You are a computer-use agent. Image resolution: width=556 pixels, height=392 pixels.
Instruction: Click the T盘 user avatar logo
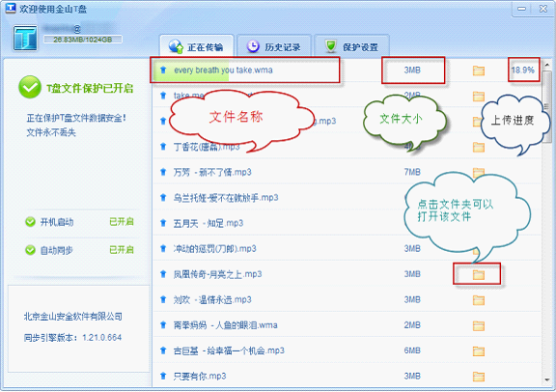coord(25,38)
